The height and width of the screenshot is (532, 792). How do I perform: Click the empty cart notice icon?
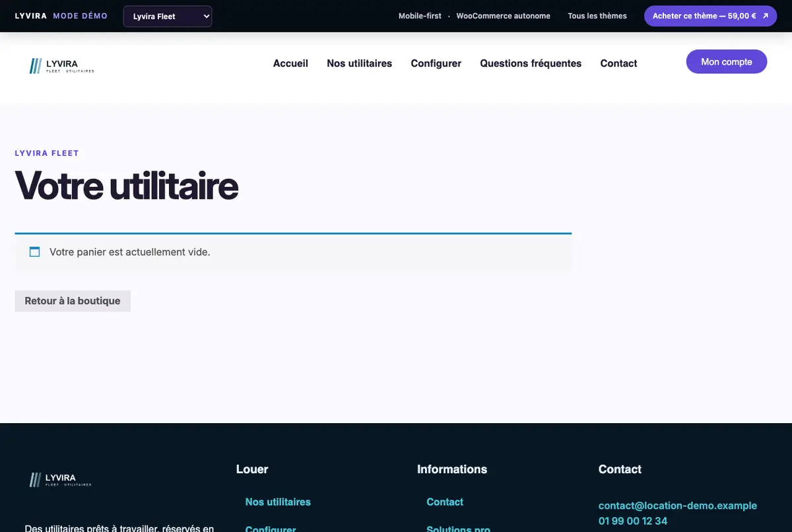[35, 251]
